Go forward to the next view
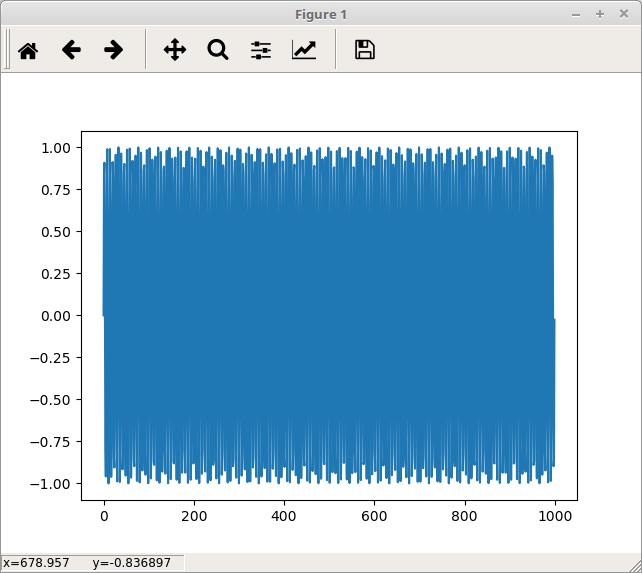This screenshot has height=573, width=642. (x=114, y=50)
